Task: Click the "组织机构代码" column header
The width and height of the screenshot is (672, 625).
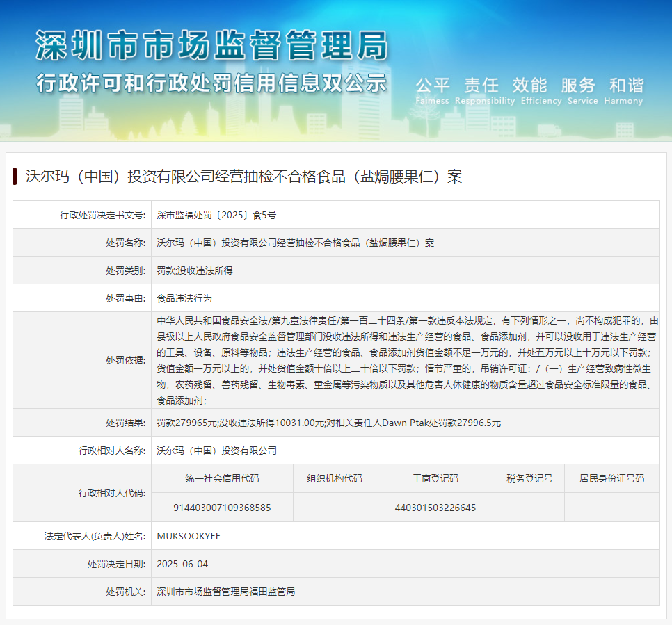Action: [x=335, y=478]
